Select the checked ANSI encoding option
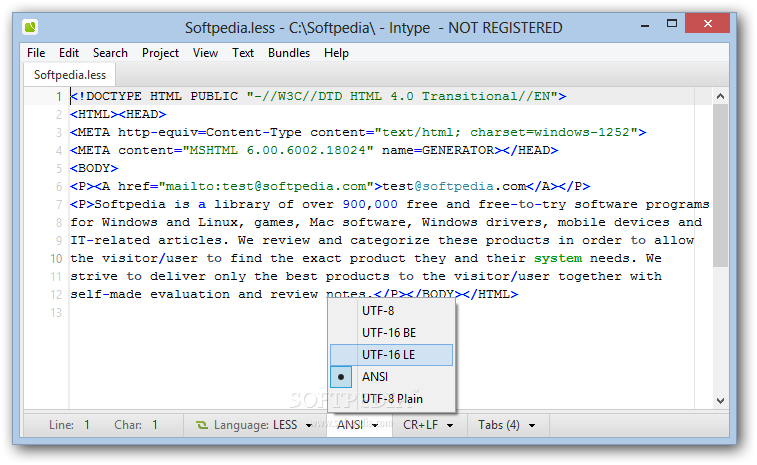The width and height of the screenshot is (757, 465). (x=392, y=377)
